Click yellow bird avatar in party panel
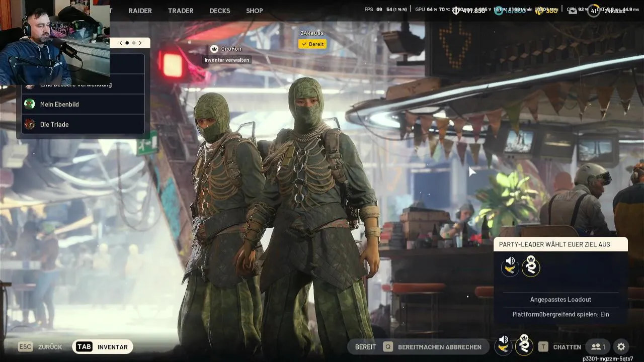 tap(510, 268)
